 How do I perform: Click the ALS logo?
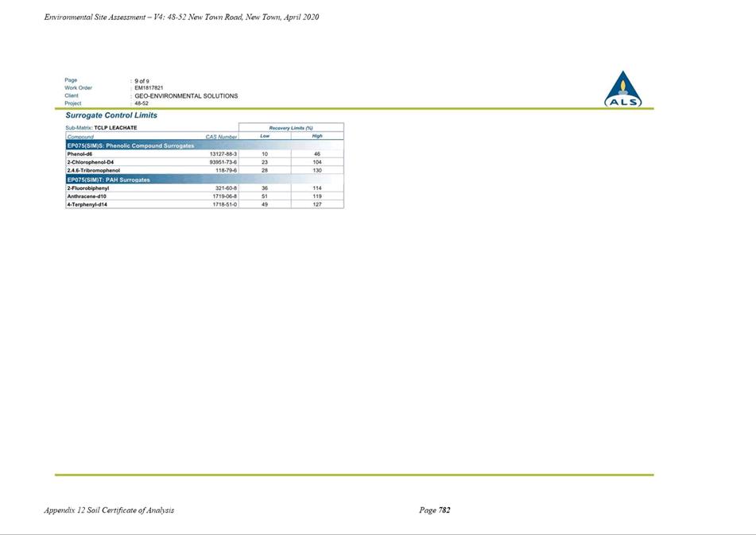tap(622, 89)
